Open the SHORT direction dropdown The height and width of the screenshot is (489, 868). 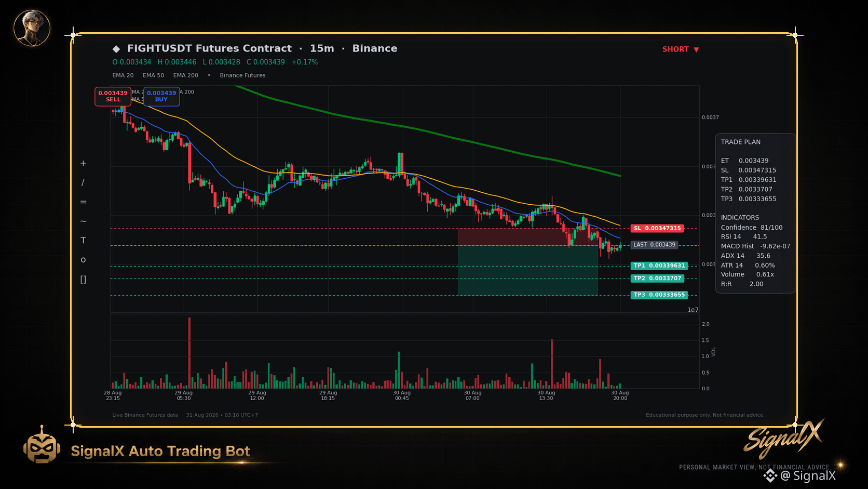tap(681, 49)
